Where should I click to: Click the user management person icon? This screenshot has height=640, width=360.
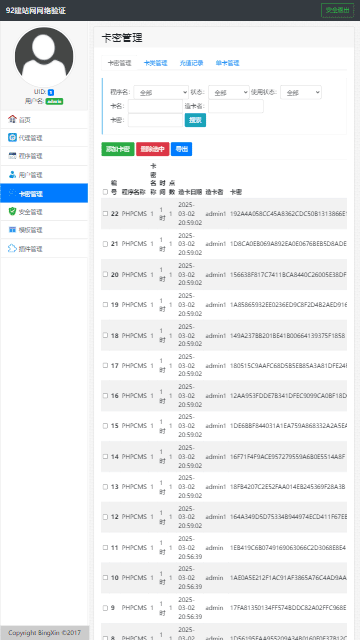click(x=13, y=175)
